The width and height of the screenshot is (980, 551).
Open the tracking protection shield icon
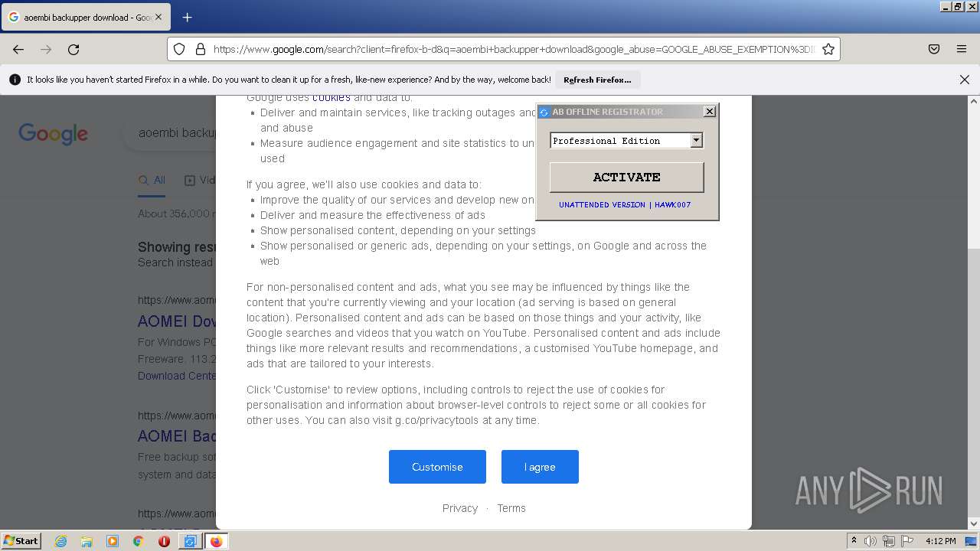179,49
